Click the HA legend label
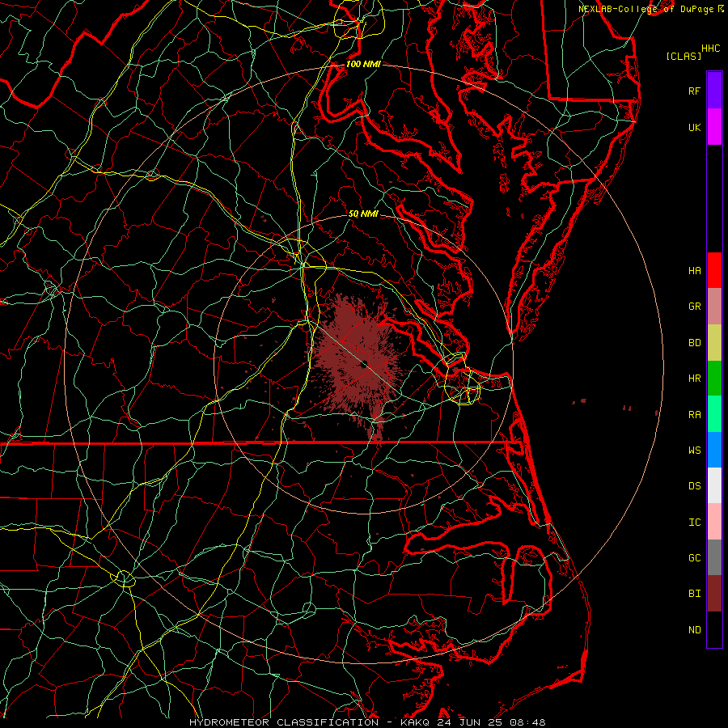The width and height of the screenshot is (728, 728). coord(694,270)
